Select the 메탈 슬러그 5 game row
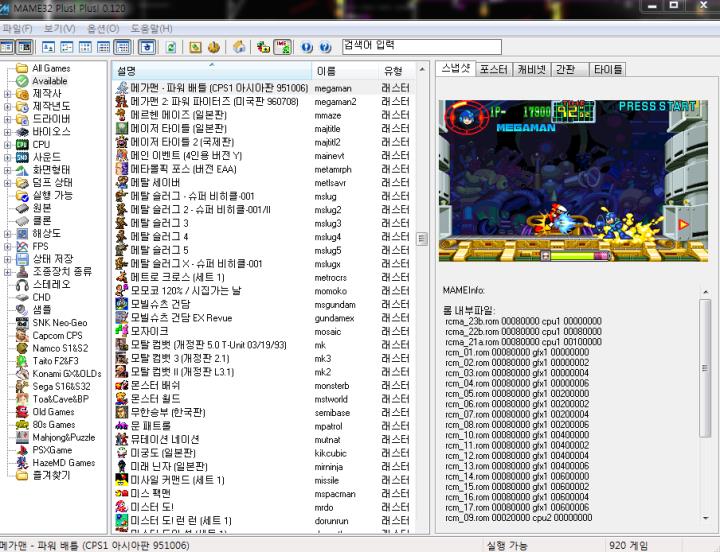 264,250
